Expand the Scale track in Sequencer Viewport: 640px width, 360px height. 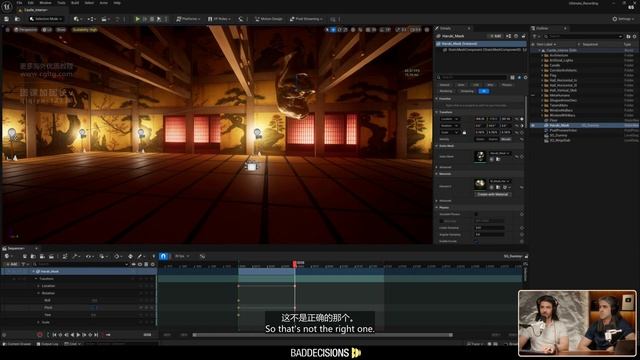click(39, 322)
